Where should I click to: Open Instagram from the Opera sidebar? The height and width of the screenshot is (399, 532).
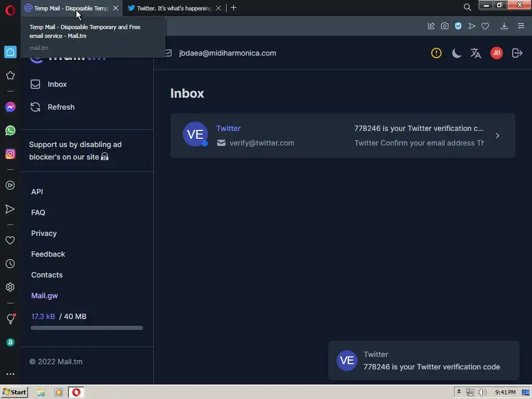click(10, 154)
